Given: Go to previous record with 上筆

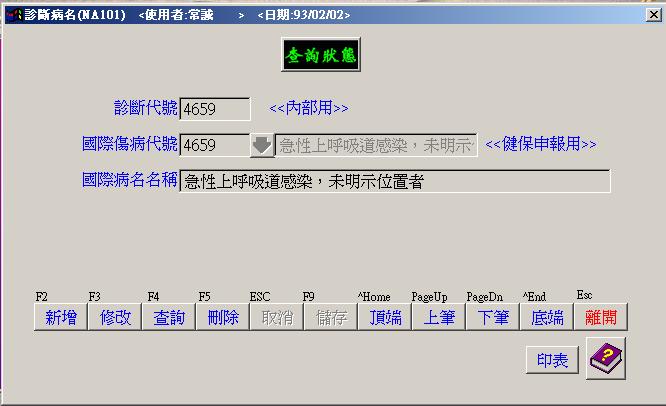Looking at the screenshot, I should pos(439,318).
